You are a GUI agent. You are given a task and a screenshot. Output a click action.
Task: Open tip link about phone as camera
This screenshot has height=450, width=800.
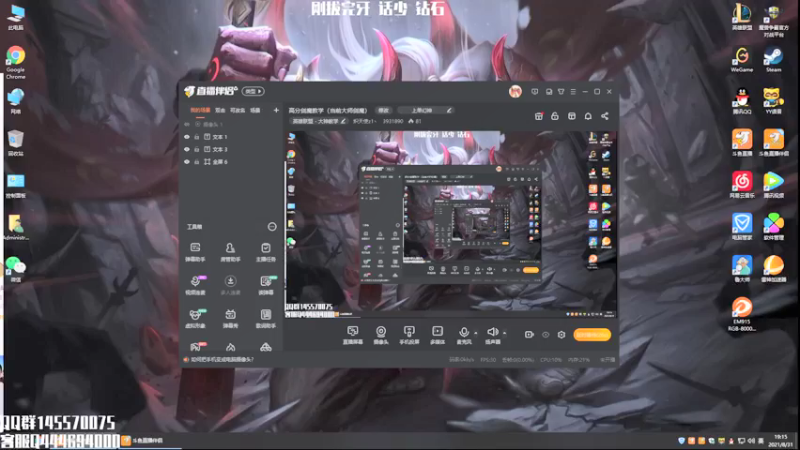222,360
